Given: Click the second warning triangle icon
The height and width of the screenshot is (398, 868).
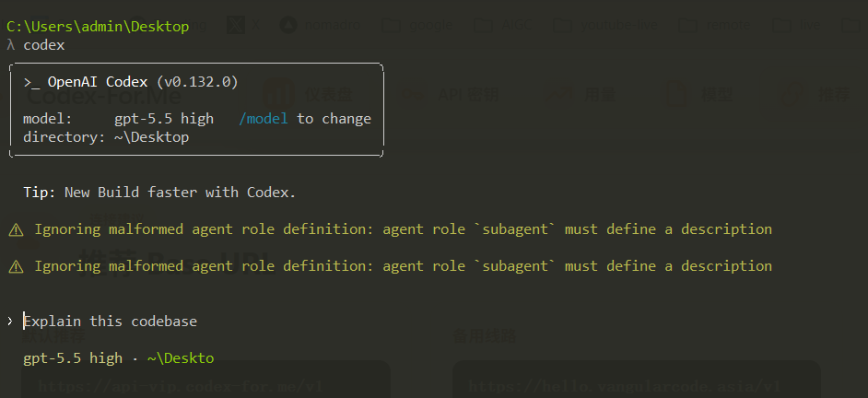Looking at the screenshot, I should [x=16, y=267].
